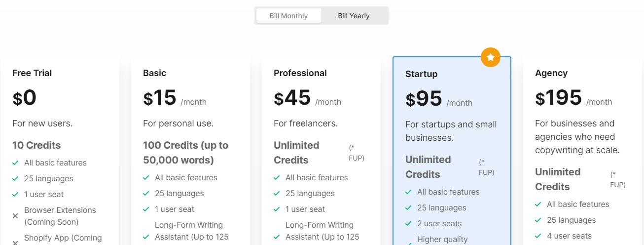Click the X icon beside Shopify App (Coming
644x245 pixels.
(x=15, y=243)
